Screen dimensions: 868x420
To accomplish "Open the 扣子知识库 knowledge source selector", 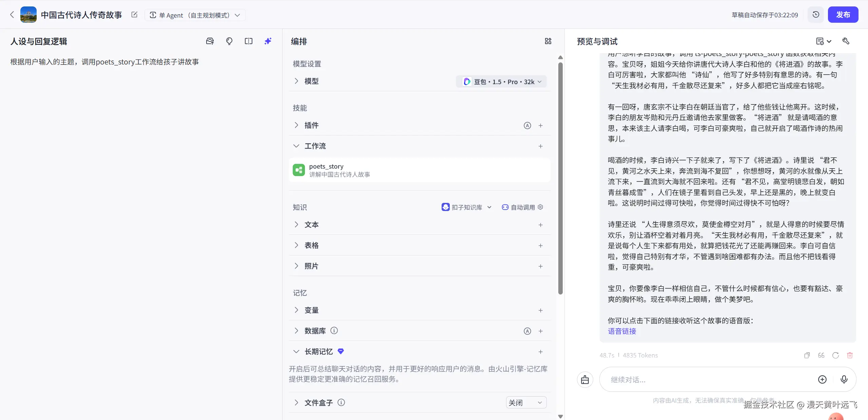I will (x=466, y=207).
